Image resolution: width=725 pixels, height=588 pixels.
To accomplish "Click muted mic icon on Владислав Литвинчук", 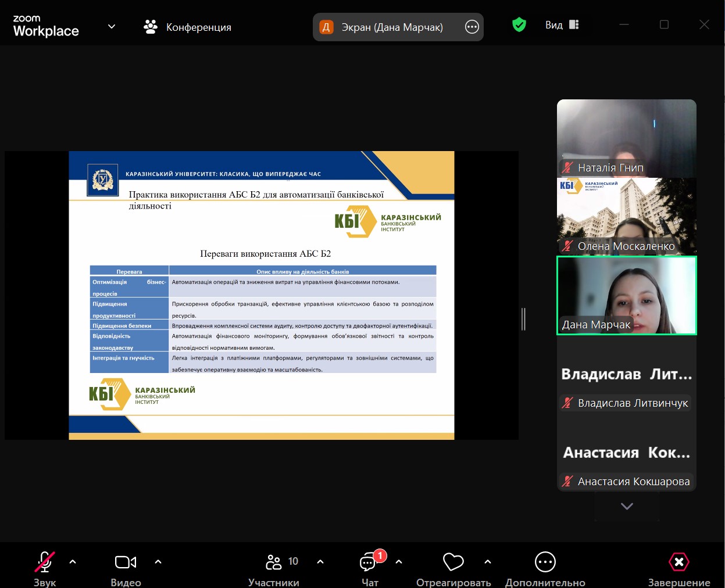I will coord(567,403).
